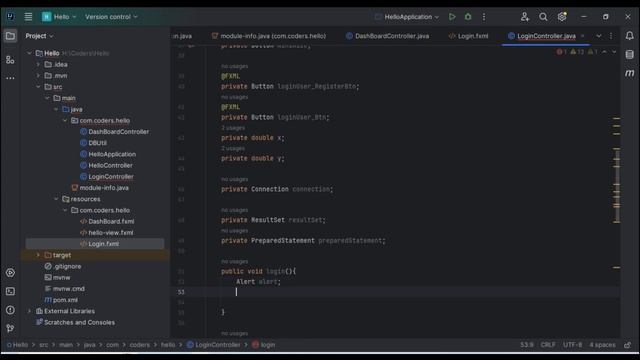Select module-info.java in project tree
Viewport: 640px width, 360px height.
[100, 188]
